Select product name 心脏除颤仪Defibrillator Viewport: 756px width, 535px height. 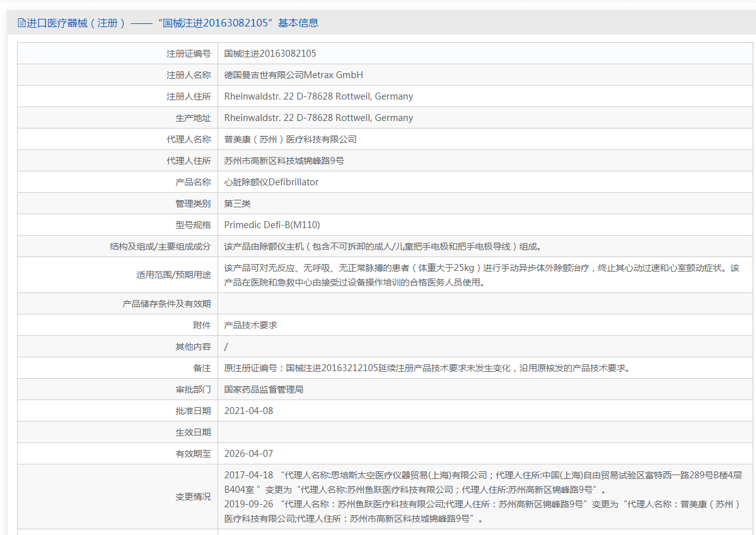click(271, 182)
